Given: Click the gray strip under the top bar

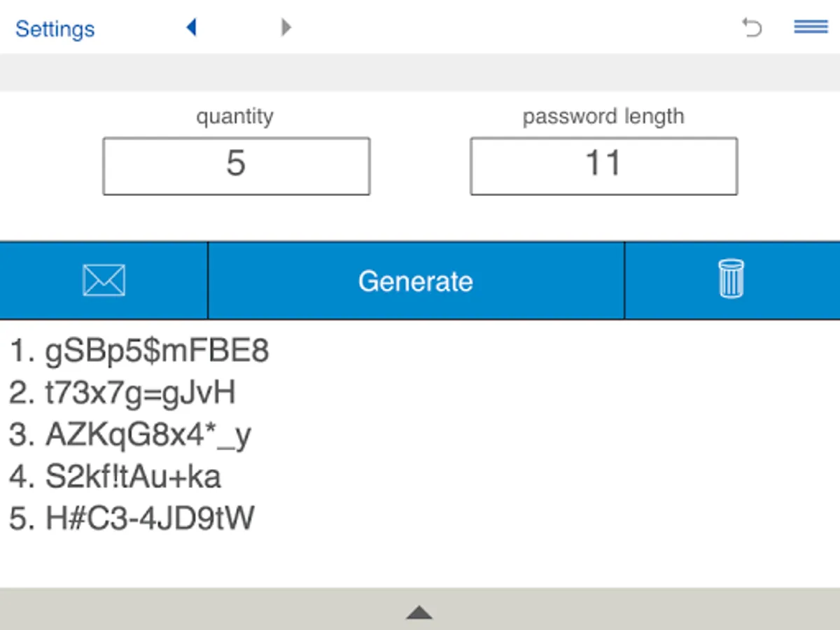Looking at the screenshot, I should point(420,73).
